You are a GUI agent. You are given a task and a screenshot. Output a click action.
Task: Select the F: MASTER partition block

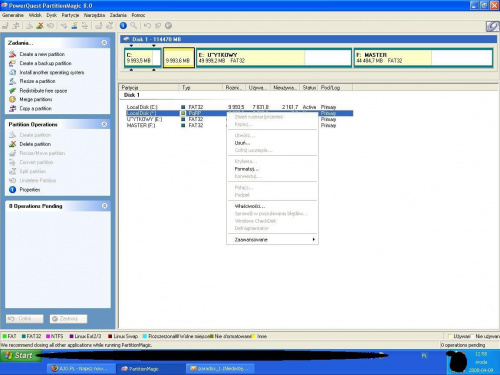(x=423, y=58)
